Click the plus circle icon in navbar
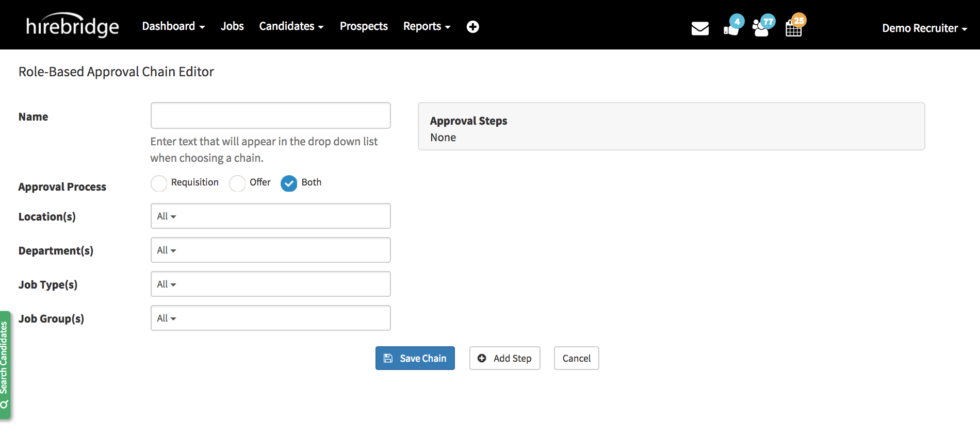This screenshot has width=980, height=438. (x=472, y=27)
